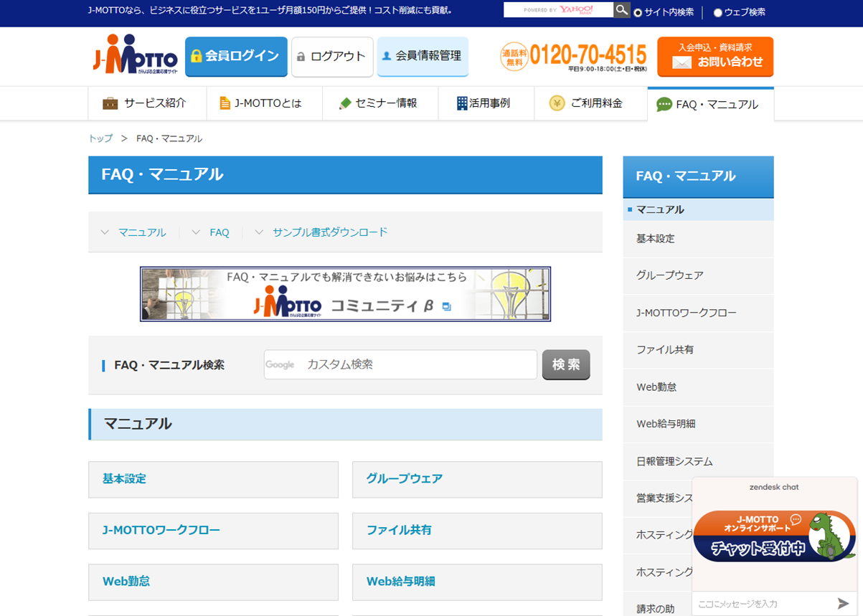Screen dimensions: 863x616
Task: Open sidebar ファイル共有 link
Action: 698,350
